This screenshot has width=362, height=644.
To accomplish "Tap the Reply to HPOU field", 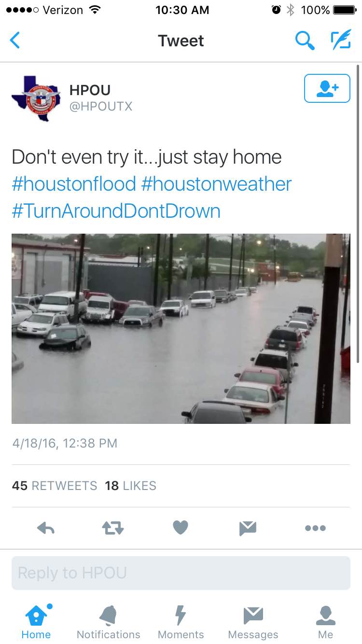I will (x=181, y=573).
